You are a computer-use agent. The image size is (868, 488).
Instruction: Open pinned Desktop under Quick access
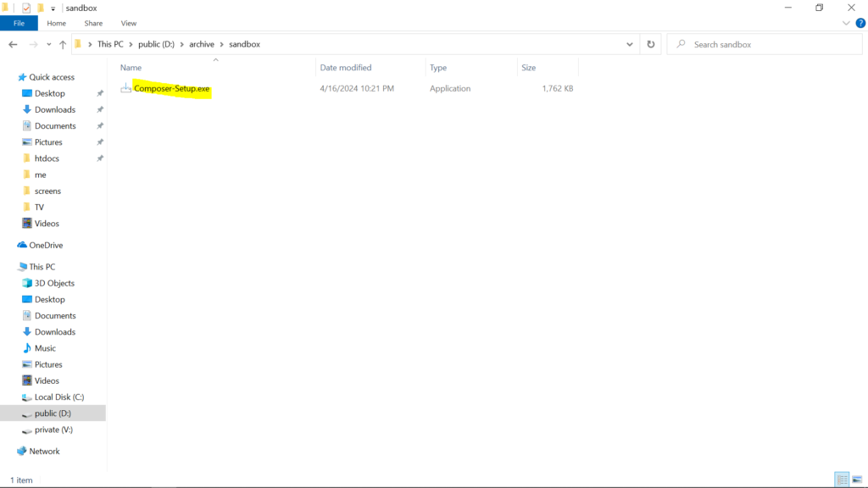(x=50, y=93)
